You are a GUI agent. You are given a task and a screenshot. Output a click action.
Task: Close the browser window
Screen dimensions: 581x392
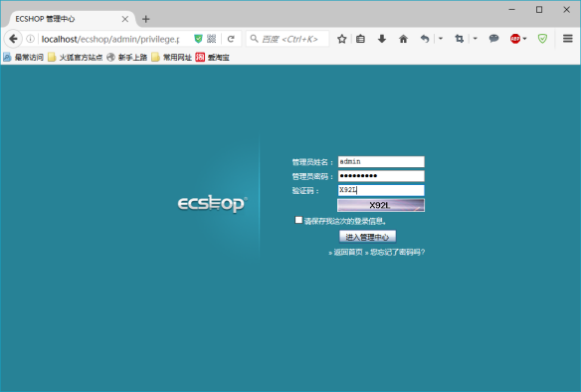[x=566, y=10]
